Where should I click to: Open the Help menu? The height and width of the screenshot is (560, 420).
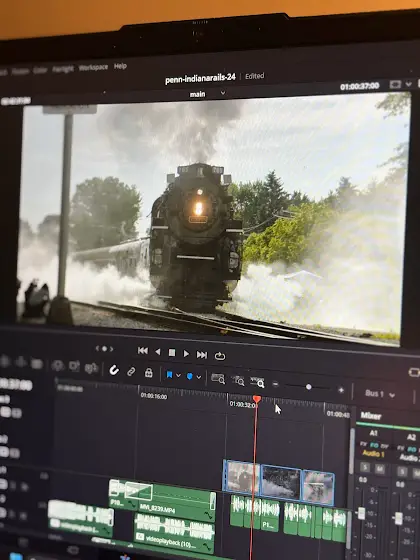120,66
